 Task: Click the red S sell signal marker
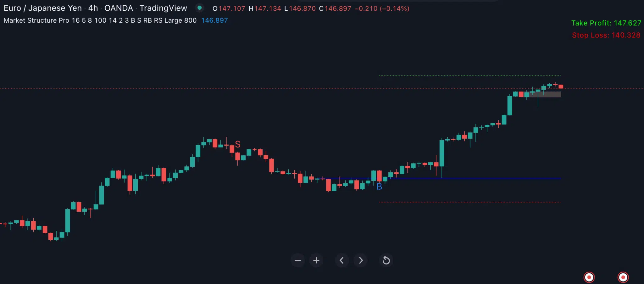tap(238, 144)
